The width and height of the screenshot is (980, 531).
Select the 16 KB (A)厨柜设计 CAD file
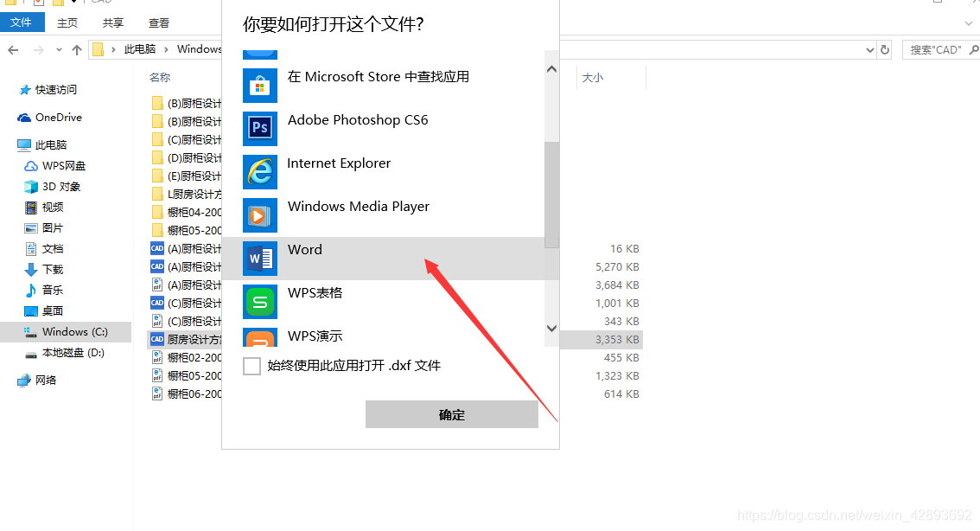[x=187, y=248]
